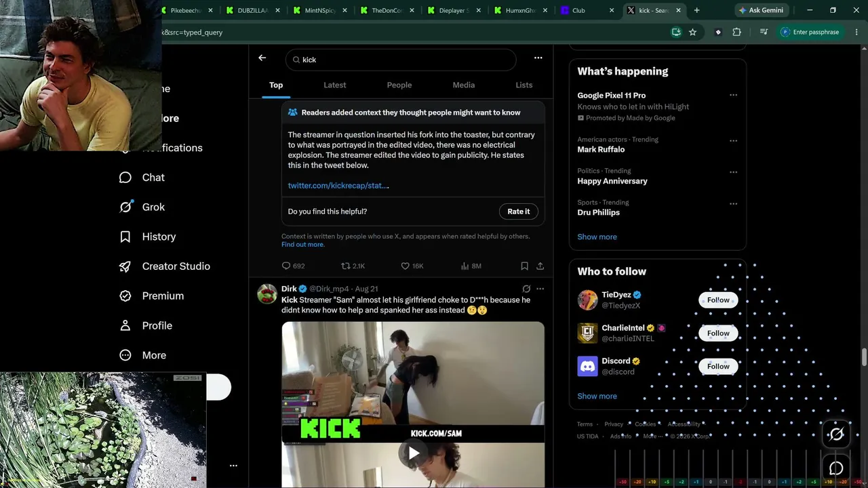
Task: Open Chrome extensions puzzle icon
Action: (x=736, y=32)
